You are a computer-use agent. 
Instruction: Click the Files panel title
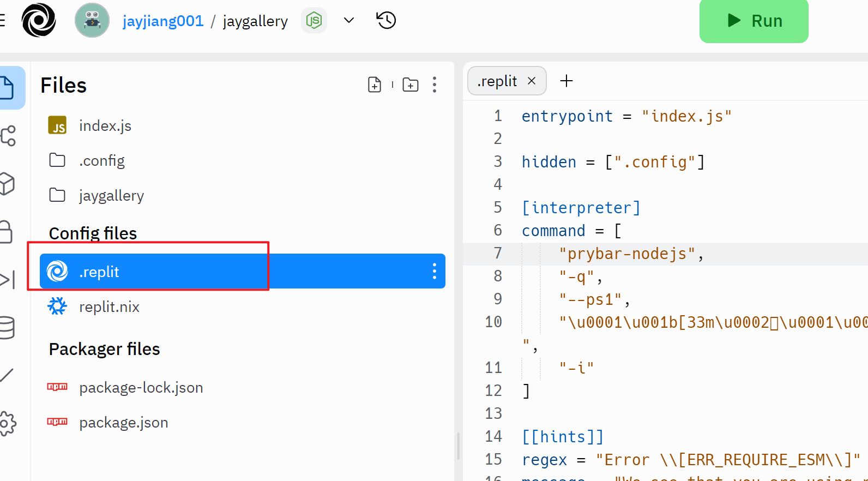(x=63, y=85)
